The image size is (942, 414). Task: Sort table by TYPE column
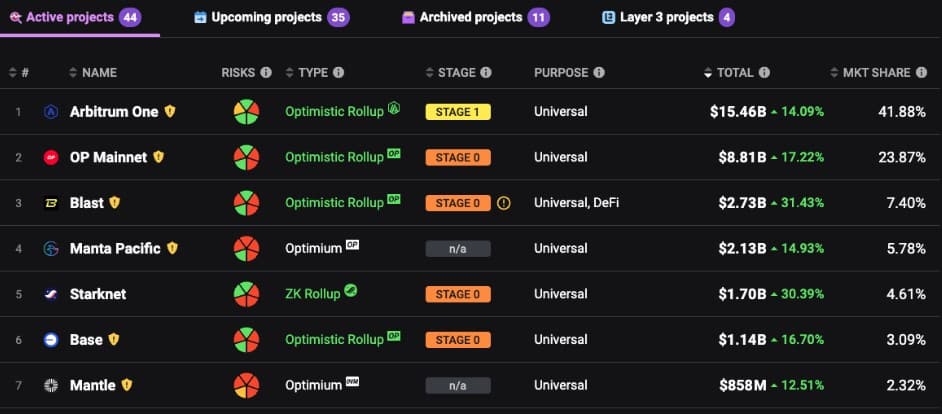coord(313,73)
